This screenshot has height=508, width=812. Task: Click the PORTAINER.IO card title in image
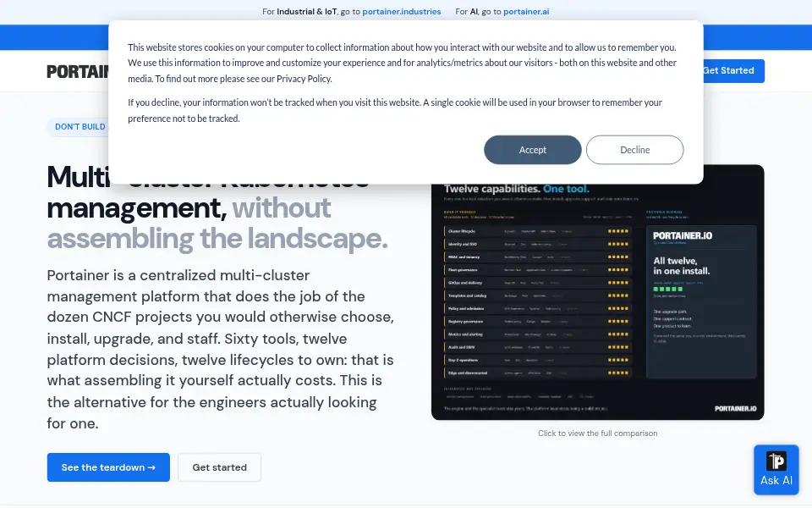(683, 236)
